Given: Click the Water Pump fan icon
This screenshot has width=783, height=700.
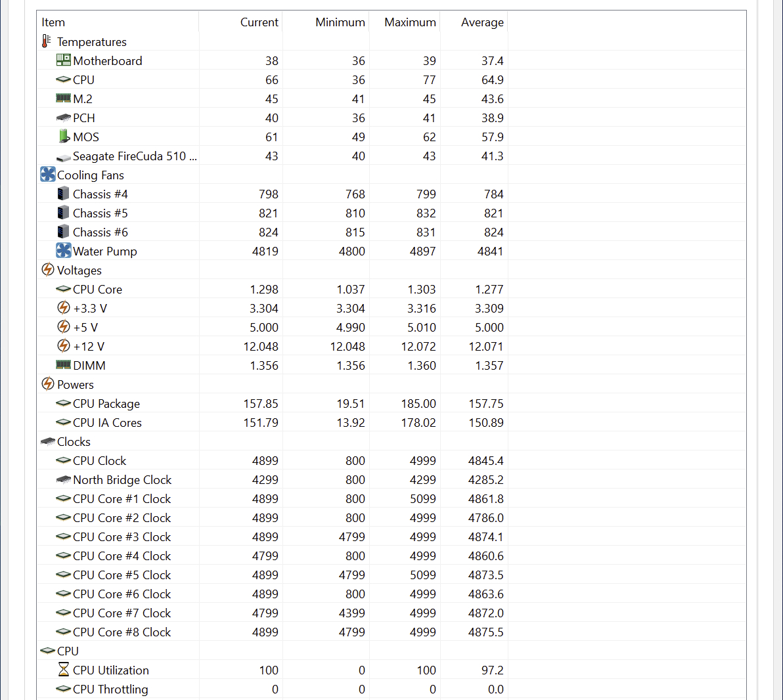Looking at the screenshot, I should (63, 251).
